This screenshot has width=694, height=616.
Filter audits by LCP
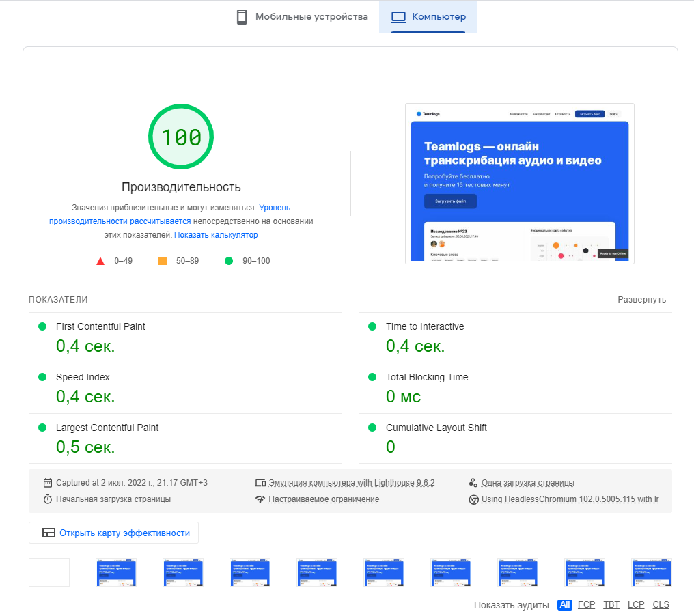click(x=636, y=605)
